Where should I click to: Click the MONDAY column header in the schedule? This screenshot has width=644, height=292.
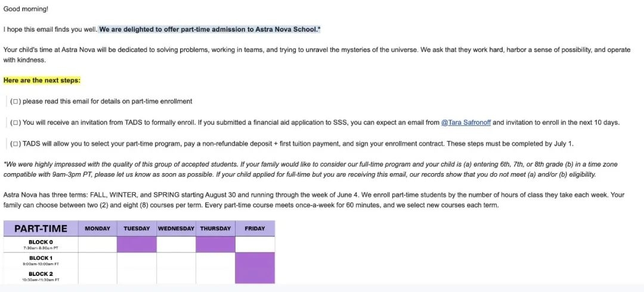tap(98, 229)
